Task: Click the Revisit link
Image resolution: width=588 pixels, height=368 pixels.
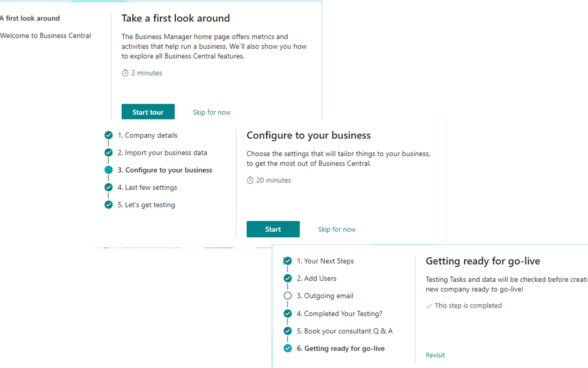Action: (x=435, y=355)
